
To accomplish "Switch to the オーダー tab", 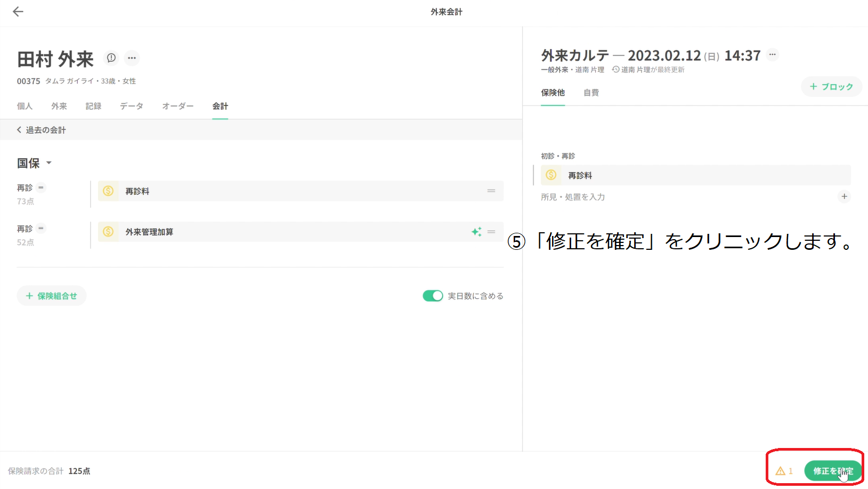I will pos(178,106).
